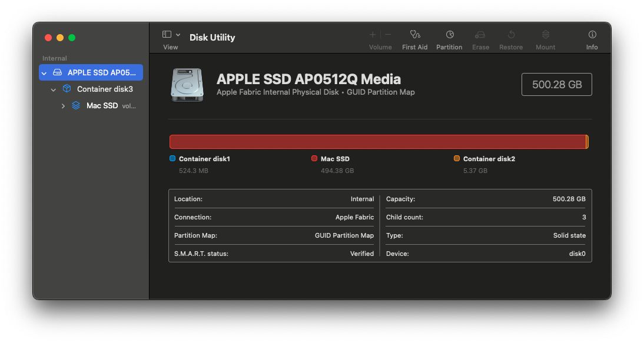This screenshot has width=644, height=343.
Task: Click the 524.3 MB size value
Action: pyautogui.click(x=194, y=171)
